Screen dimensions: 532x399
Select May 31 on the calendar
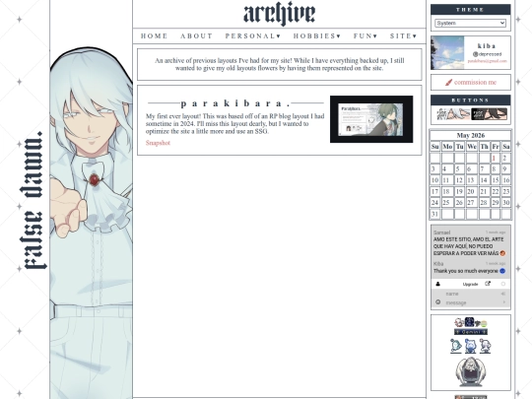(435, 214)
